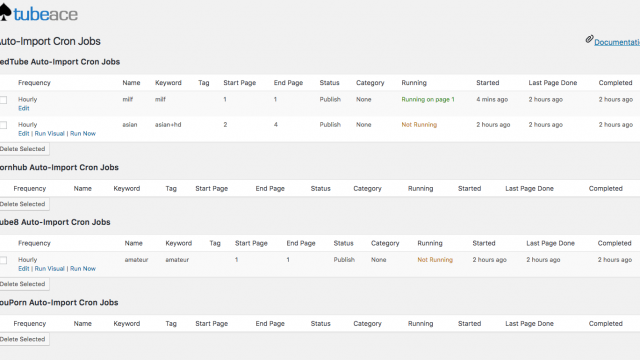Click the '4 mins ago' started cell
Image resolution: width=640 pixels, height=360 pixels.
(492, 99)
